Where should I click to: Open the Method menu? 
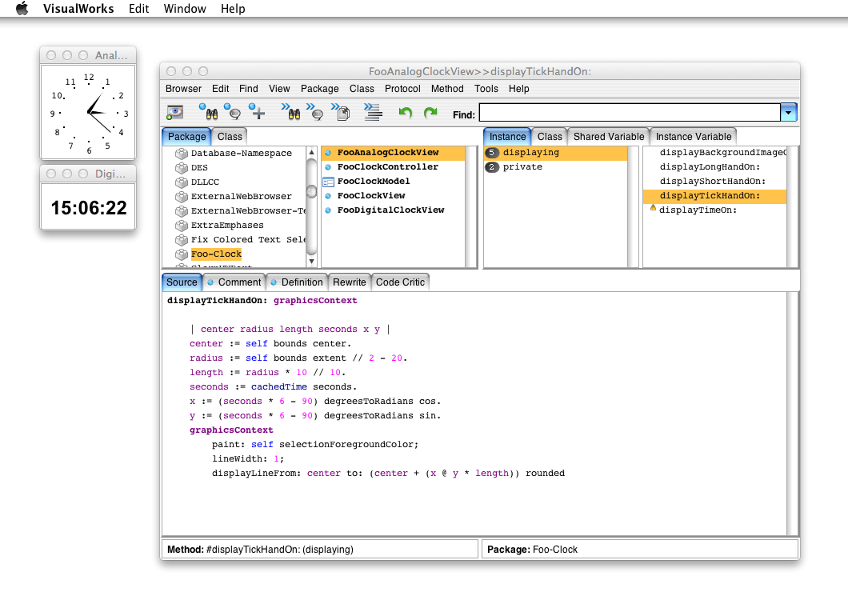pos(447,89)
